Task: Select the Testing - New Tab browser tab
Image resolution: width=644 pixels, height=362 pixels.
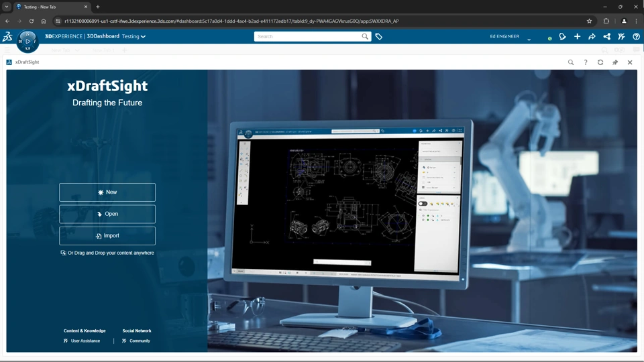Action: coord(52,7)
